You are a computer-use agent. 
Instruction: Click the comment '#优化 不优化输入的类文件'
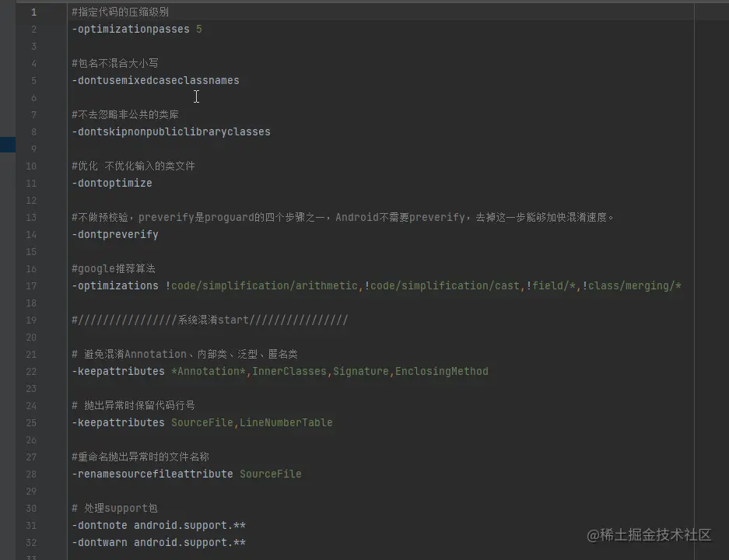pyautogui.click(x=133, y=166)
